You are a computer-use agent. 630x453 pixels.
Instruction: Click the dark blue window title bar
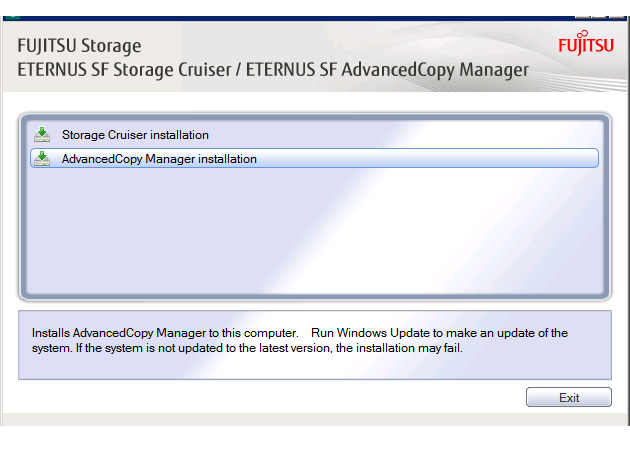pos(297,18)
